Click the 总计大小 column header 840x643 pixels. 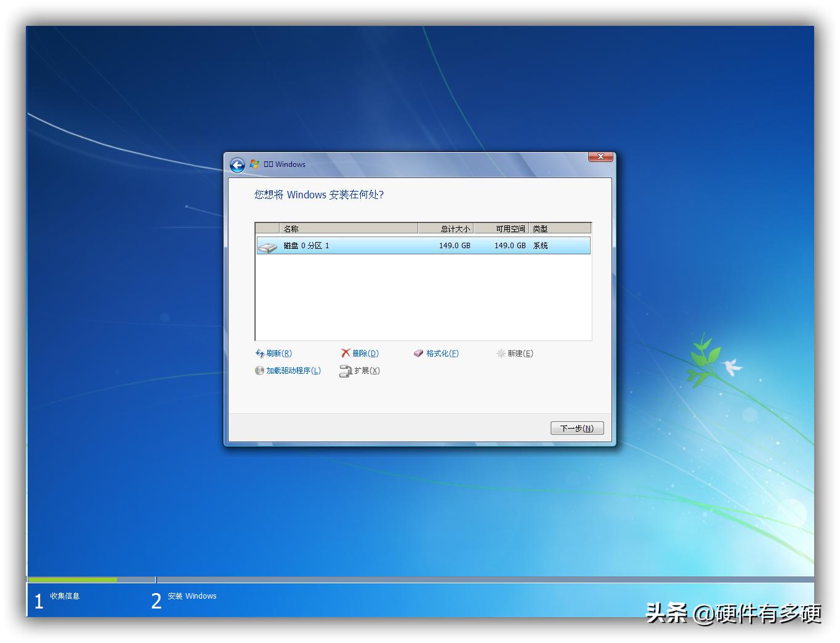click(454, 228)
